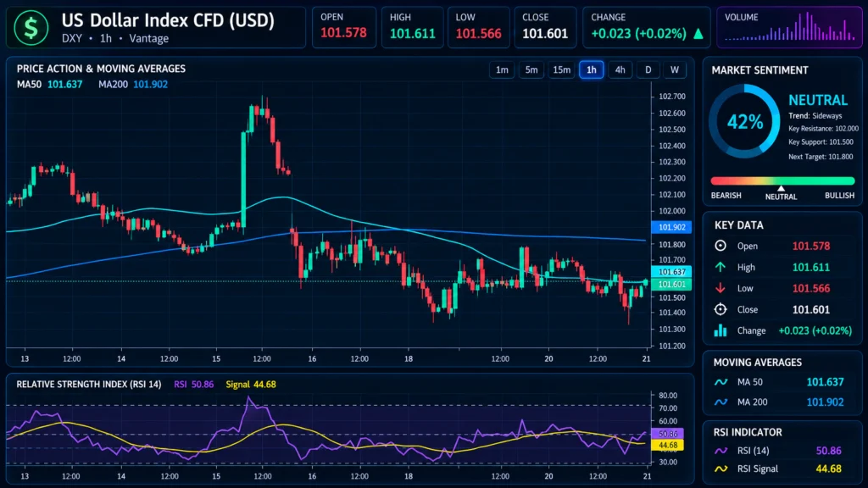Switch to the D daily timeframe
Viewport: 868px width, 488px height.
pyautogui.click(x=648, y=69)
